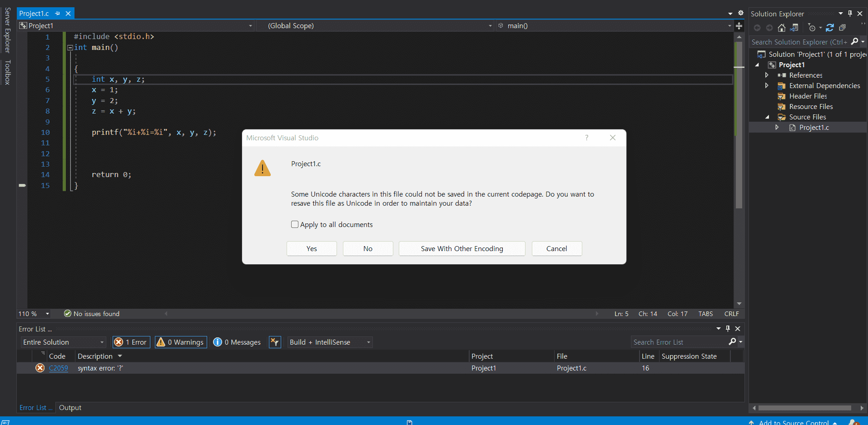
Task: Collapse All items in Solution Explorer
Action: point(843,28)
